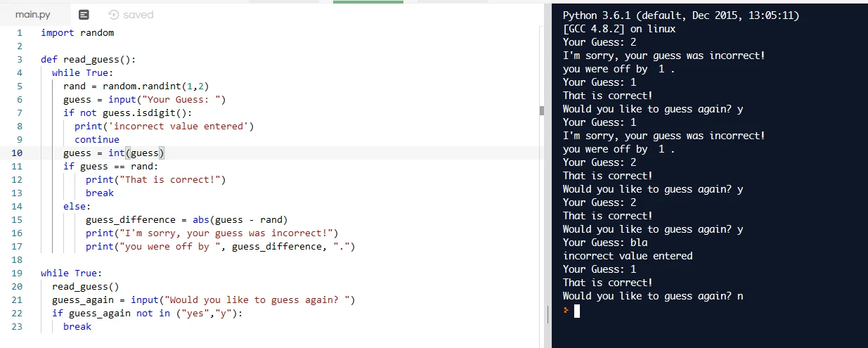Click the Python 3.6.1 version line in console
The image size is (868, 348).
[681, 15]
